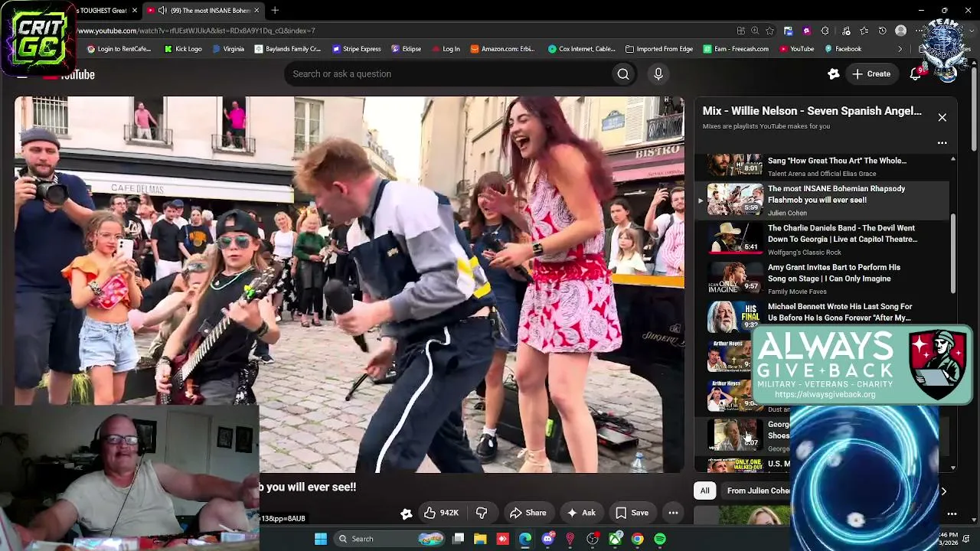Open the 'Stripe Express' bookmark
The image size is (980, 551).
tap(357, 49)
